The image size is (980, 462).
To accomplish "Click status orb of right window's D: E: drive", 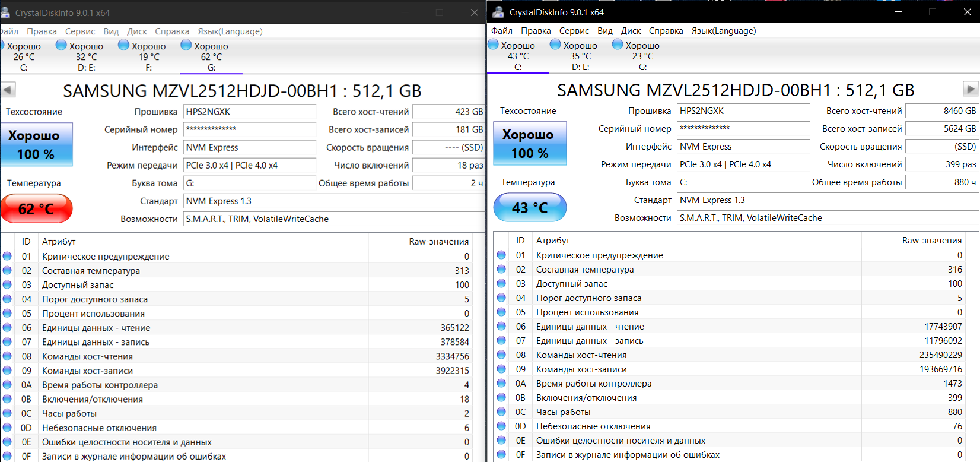I will [555, 45].
